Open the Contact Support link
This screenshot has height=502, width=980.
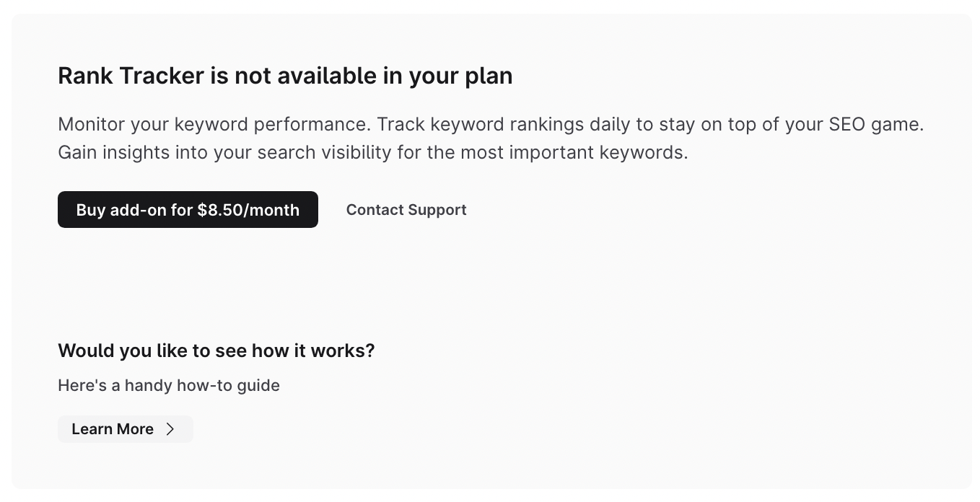(x=406, y=210)
